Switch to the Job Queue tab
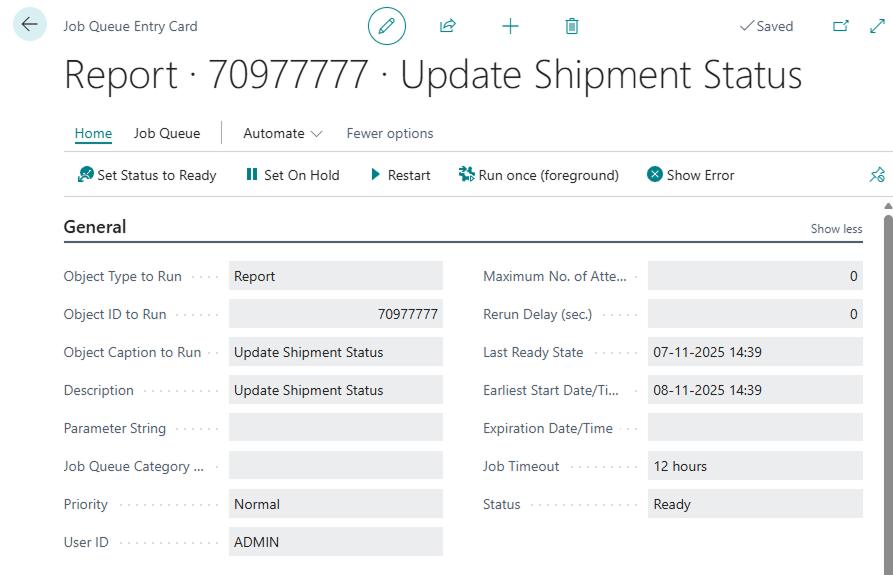The height and width of the screenshot is (575, 893). tap(167, 133)
